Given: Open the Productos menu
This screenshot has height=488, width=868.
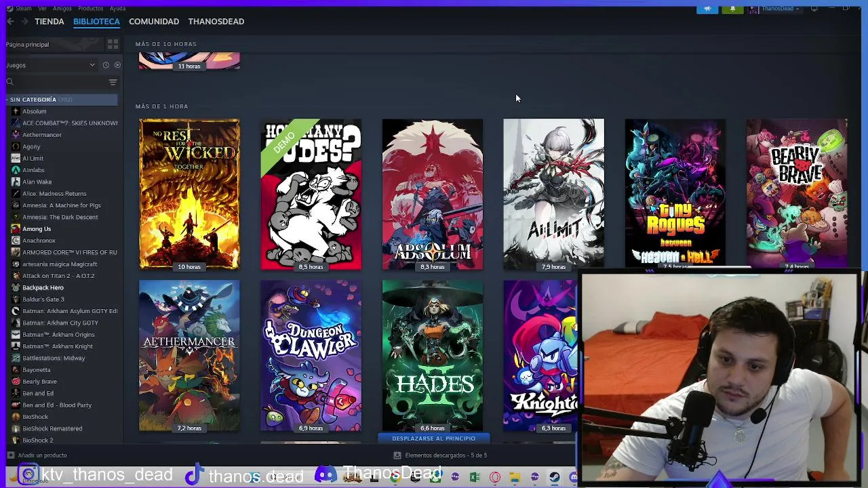Looking at the screenshot, I should [x=91, y=9].
